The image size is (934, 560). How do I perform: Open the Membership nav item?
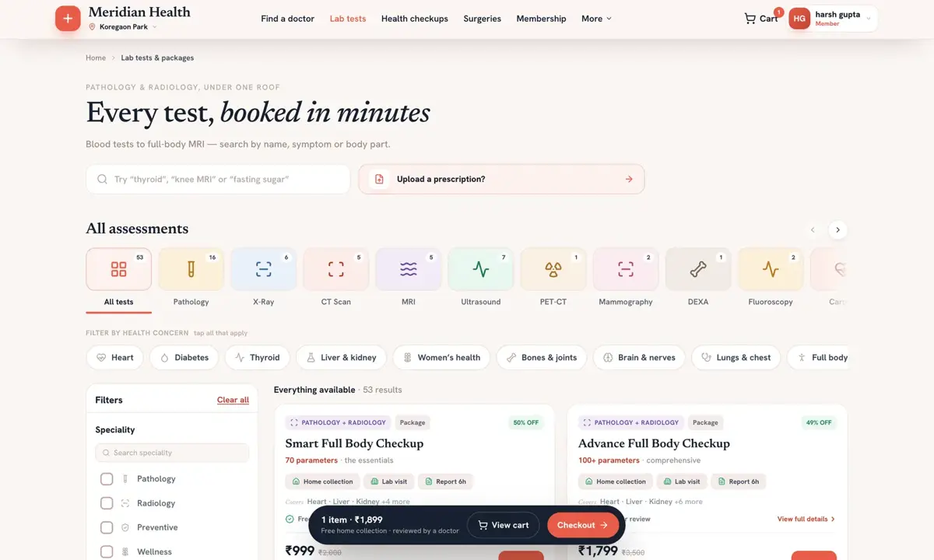(542, 19)
